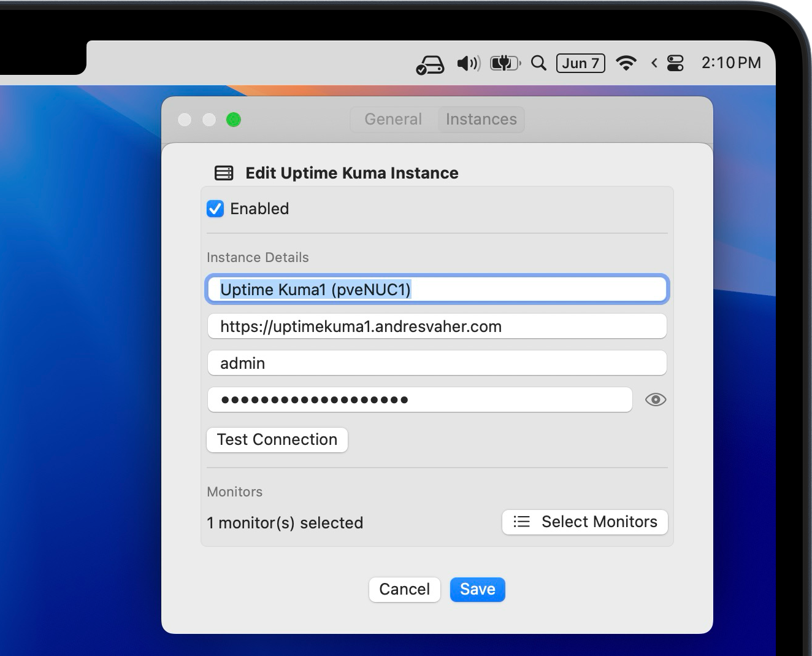Uncheck the Enabled checkbox
Image resolution: width=812 pixels, height=656 pixels.
click(215, 209)
